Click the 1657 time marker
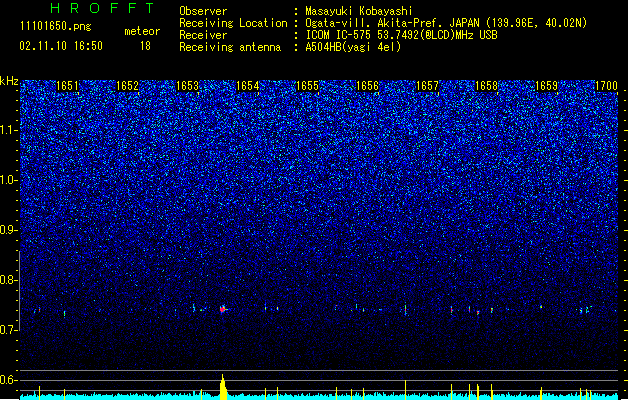This screenshot has height=400, width=629. [x=428, y=86]
